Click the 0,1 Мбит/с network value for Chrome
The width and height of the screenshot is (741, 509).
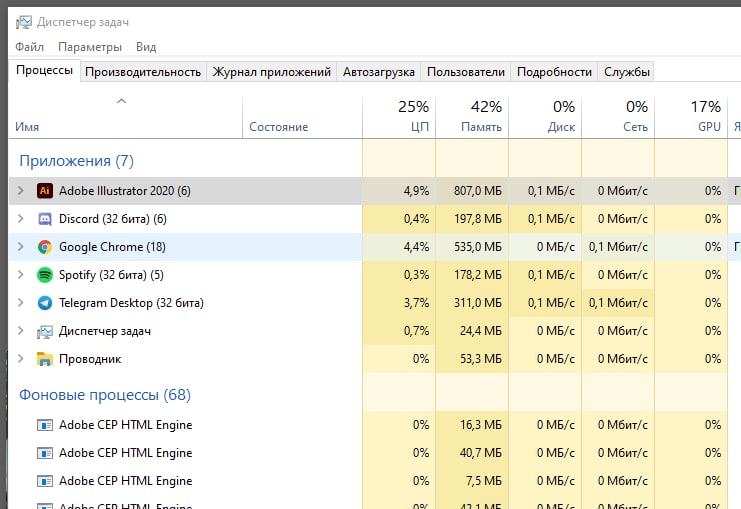tap(618, 247)
